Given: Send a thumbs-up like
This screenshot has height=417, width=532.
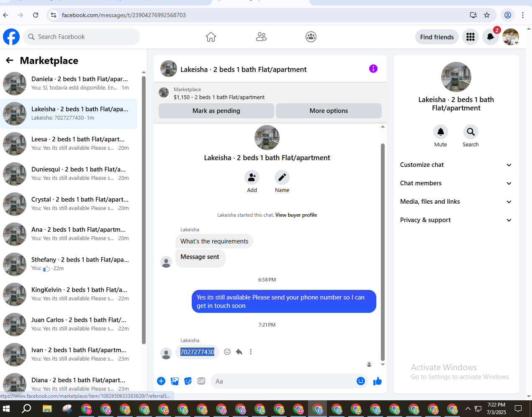Looking at the screenshot, I should pos(378,381).
